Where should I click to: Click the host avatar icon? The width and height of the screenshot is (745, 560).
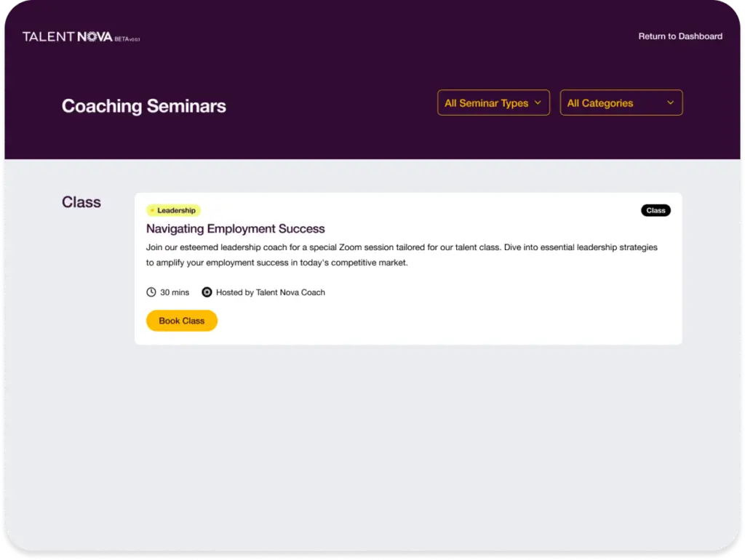tap(207, 292)
